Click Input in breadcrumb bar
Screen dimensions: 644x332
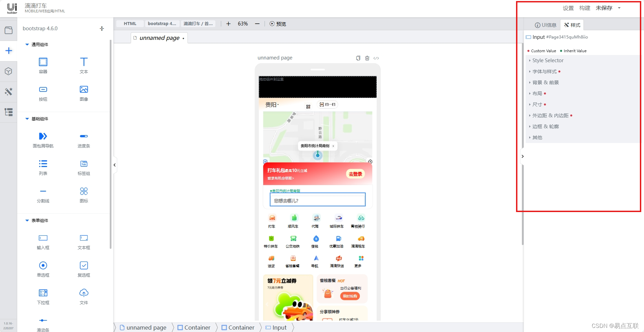[x=276, y=328]
